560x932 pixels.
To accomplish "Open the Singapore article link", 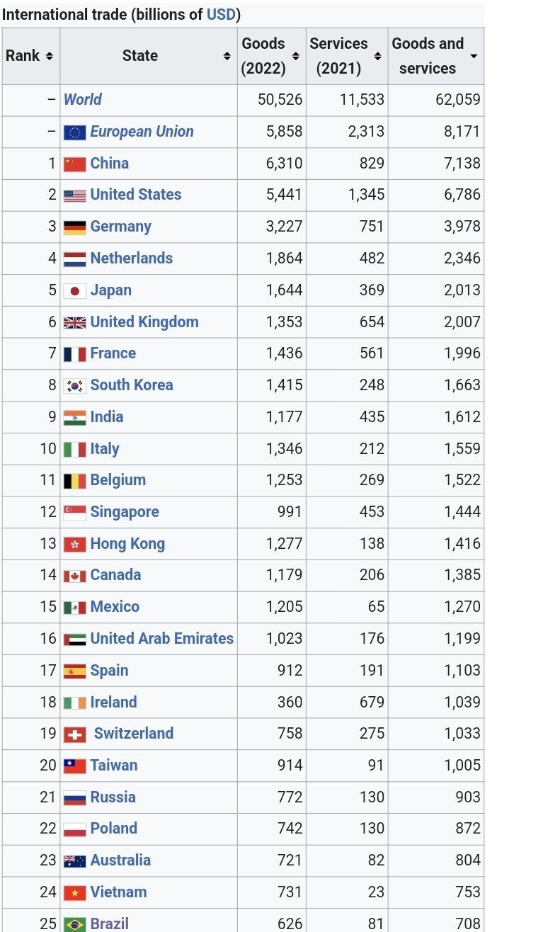I will pyautogui.click(x=125, y=512).
